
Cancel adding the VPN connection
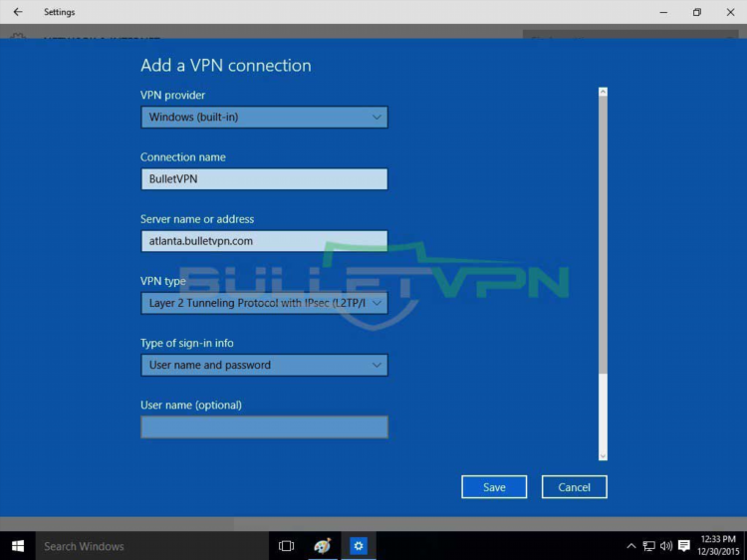(x=574, y=487)
